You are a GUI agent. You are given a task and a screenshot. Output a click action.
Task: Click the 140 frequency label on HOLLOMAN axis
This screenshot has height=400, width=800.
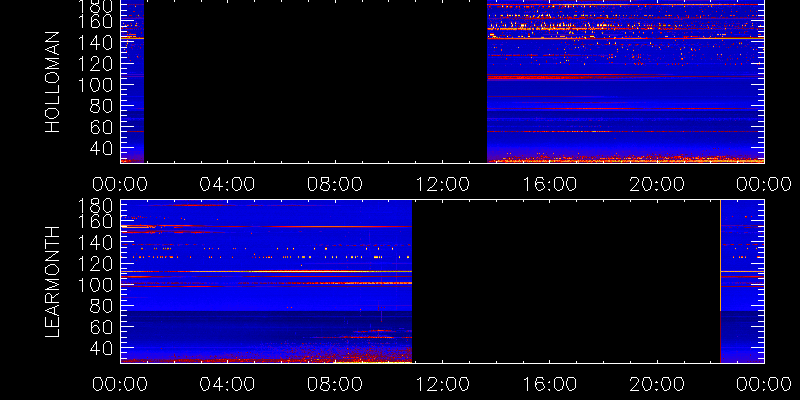[96, 42]
